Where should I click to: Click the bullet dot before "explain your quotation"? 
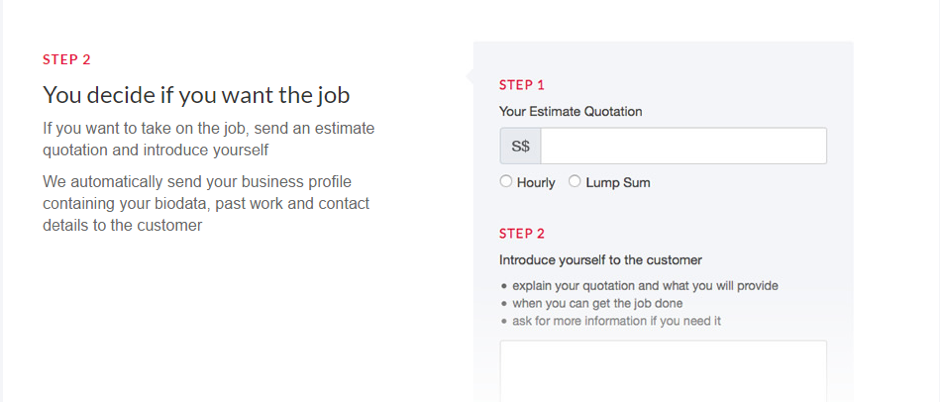tap(503, 286)
